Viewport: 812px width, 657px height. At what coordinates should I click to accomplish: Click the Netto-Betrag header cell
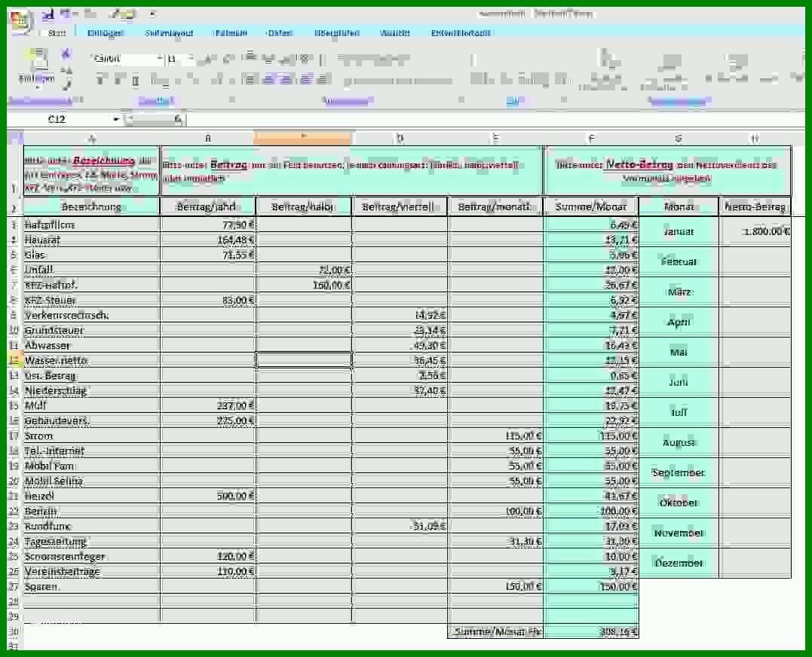[755, 207]
